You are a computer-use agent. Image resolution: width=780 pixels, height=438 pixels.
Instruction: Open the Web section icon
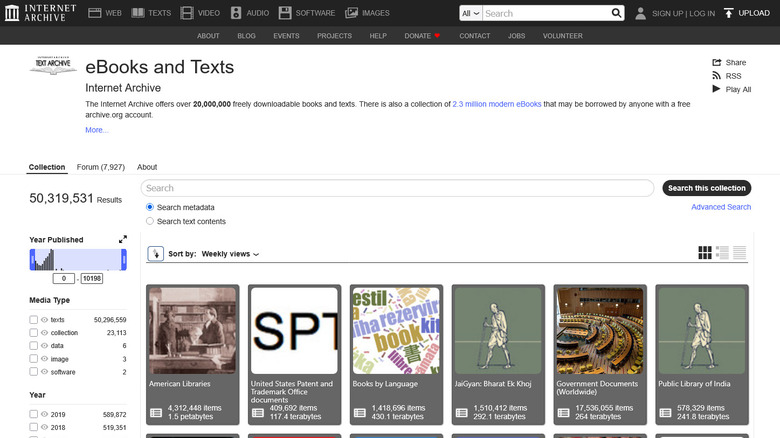95,13
